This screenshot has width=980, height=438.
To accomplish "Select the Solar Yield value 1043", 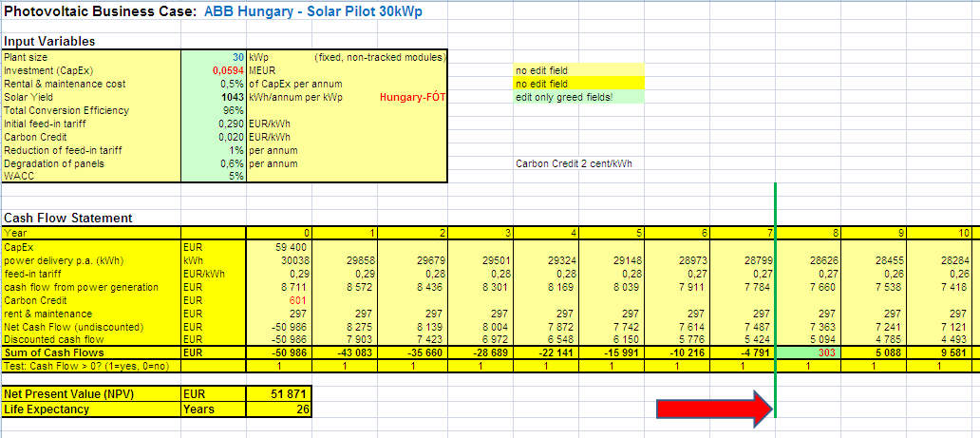I will (x=214, y=97).
